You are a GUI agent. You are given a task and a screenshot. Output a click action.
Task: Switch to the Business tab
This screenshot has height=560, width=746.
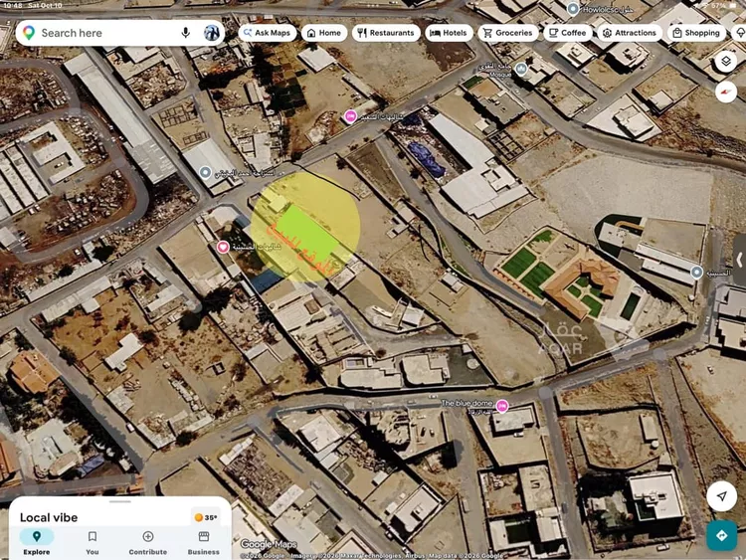click(x=204, y=542)
